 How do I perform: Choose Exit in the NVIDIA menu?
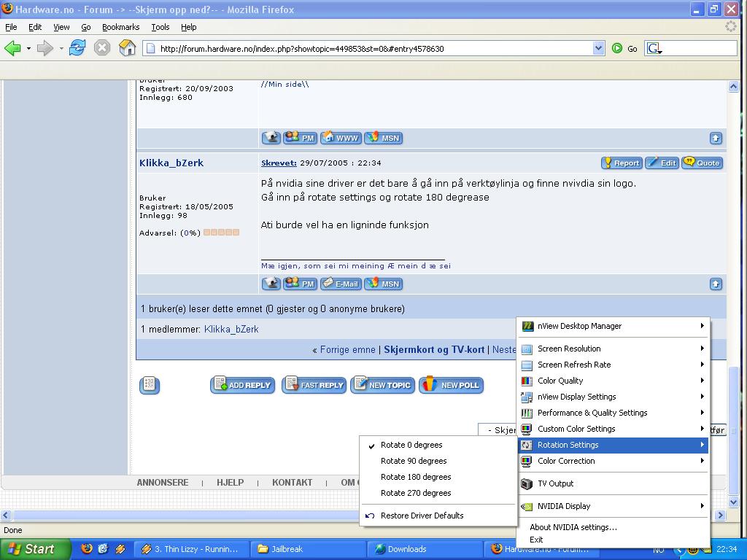point(614,540)
